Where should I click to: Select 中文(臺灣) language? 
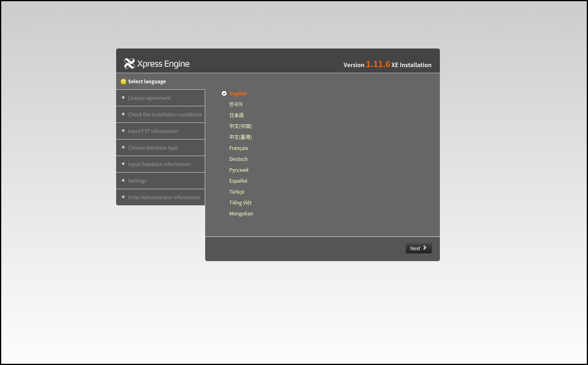point(240,137)
